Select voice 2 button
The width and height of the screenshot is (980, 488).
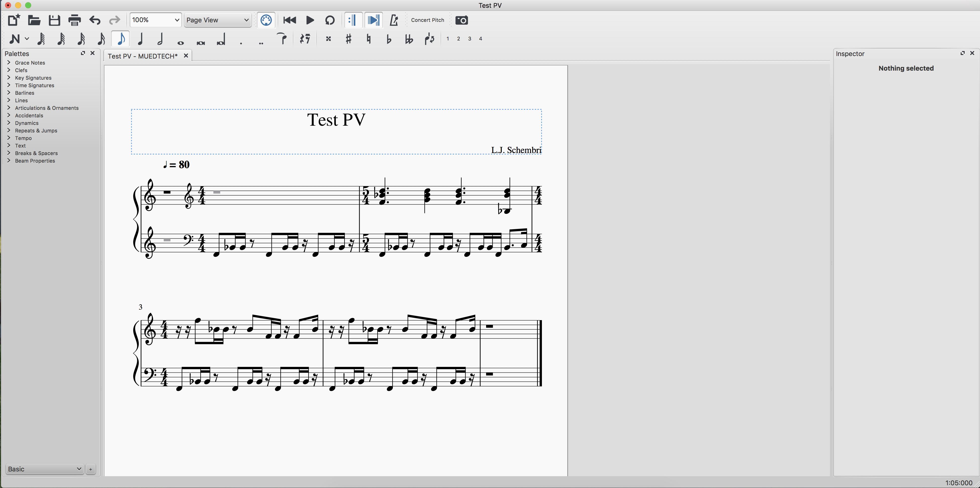click(x=458, y=39)
